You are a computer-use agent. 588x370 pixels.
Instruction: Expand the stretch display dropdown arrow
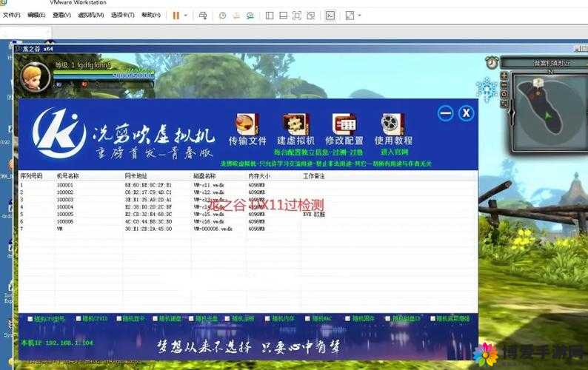pos(360,16)
